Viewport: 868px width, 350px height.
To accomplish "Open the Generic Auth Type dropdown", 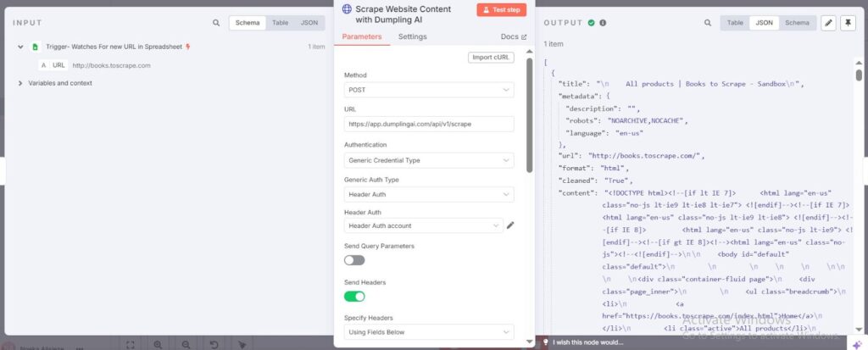I will click(428, 194).
